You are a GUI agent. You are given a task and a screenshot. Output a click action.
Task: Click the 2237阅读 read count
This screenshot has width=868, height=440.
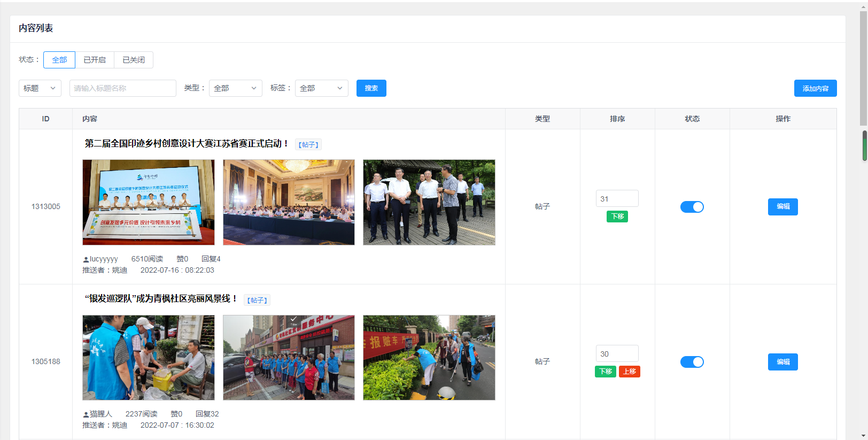click(x=142, y=414)
